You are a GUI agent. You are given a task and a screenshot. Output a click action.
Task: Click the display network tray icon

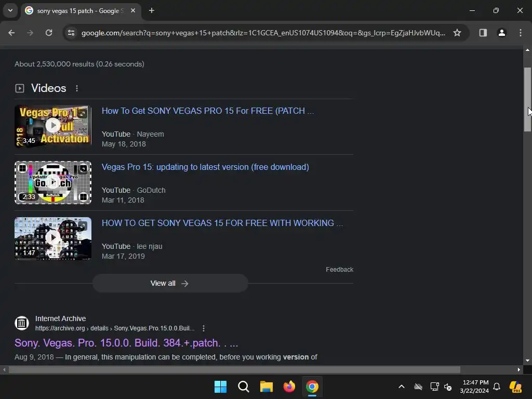(435, 387)
